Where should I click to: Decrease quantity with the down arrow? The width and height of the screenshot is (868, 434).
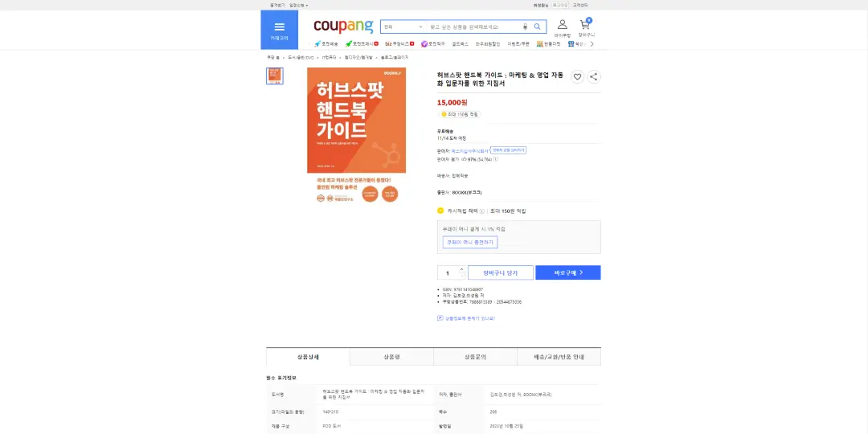[461, 276]
